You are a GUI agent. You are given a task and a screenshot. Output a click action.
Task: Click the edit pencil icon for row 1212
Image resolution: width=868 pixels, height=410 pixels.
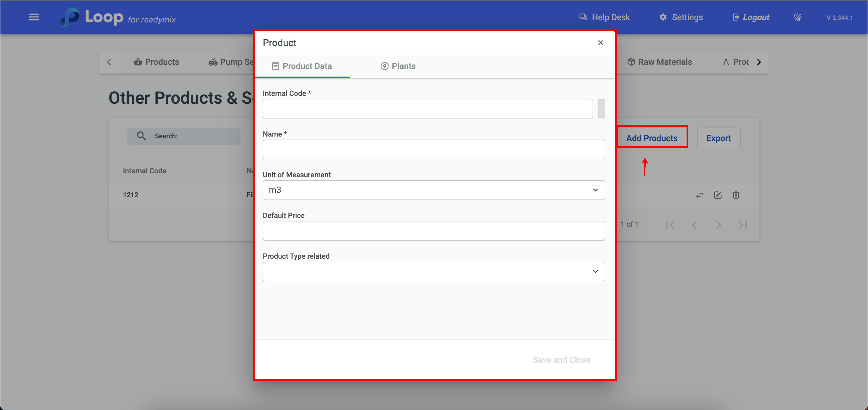(718, 195)
